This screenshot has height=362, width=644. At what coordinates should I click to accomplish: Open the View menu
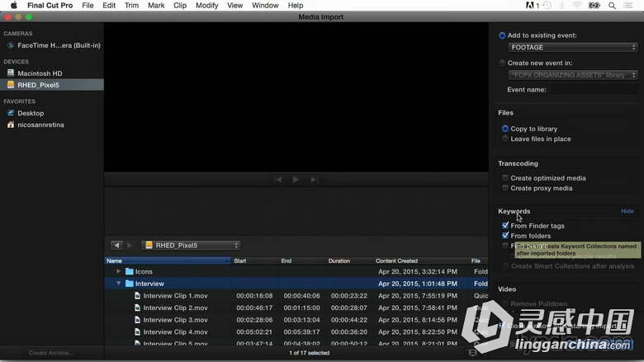(x=235, y=5)
